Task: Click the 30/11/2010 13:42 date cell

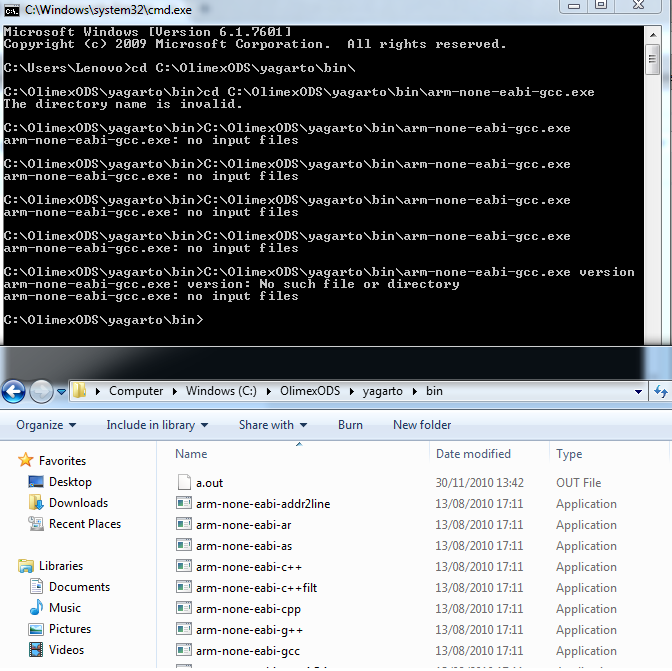Action: [x=480, y=483]
